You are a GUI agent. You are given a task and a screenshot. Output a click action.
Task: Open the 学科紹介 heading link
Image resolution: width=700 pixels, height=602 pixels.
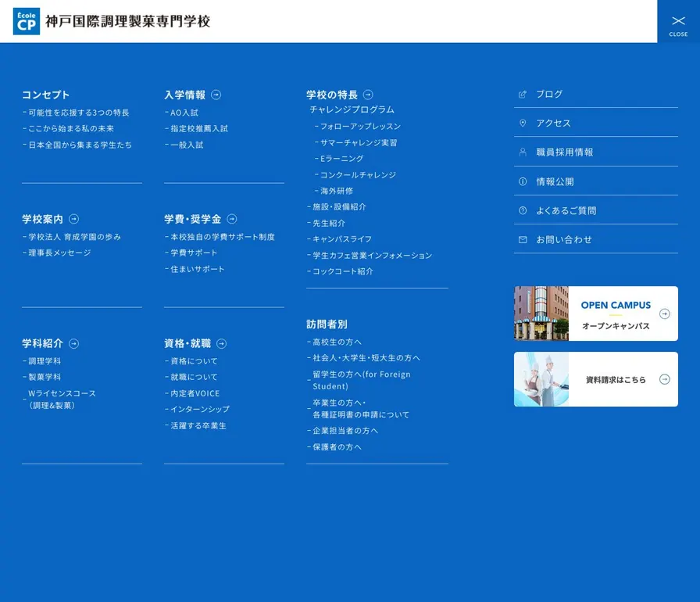click(x=43, y=343)
